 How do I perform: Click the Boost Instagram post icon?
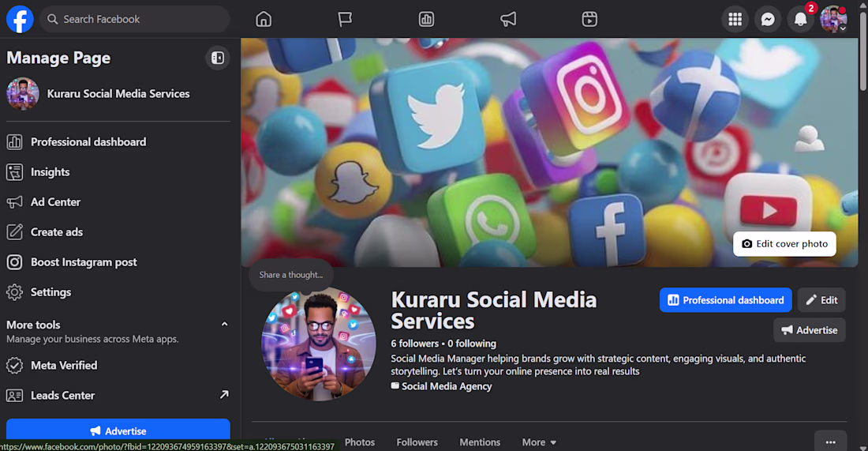tap(14, 262)
